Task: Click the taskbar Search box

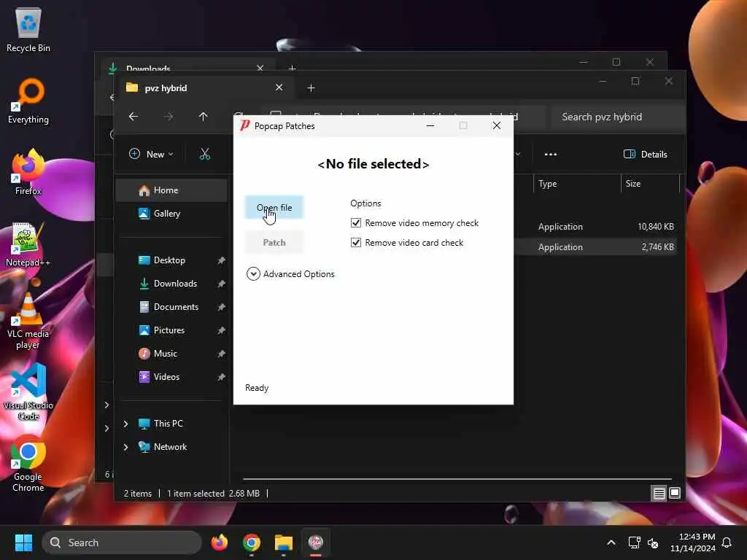Action: coord(122,542)
